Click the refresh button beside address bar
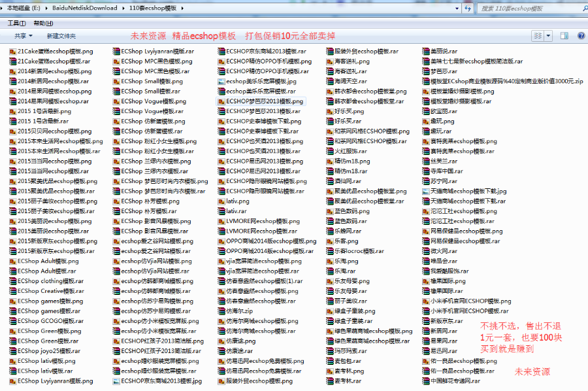The width and height of the screenshot is (588, 391). pos(468,8)
